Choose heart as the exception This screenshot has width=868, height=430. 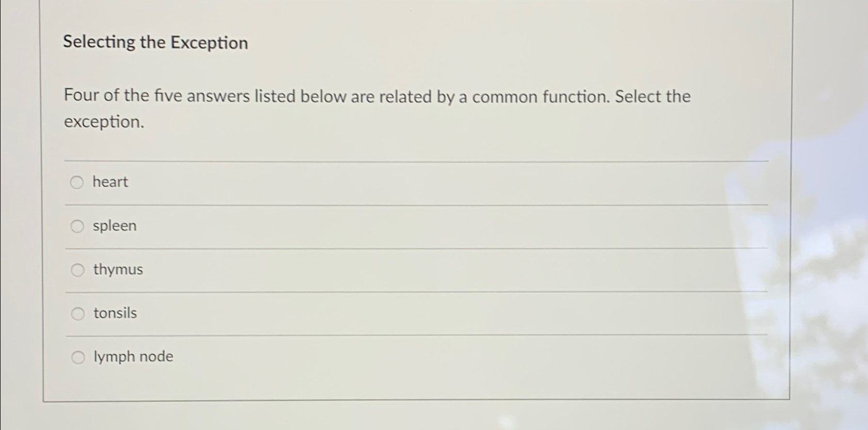[x=77, y=182]
